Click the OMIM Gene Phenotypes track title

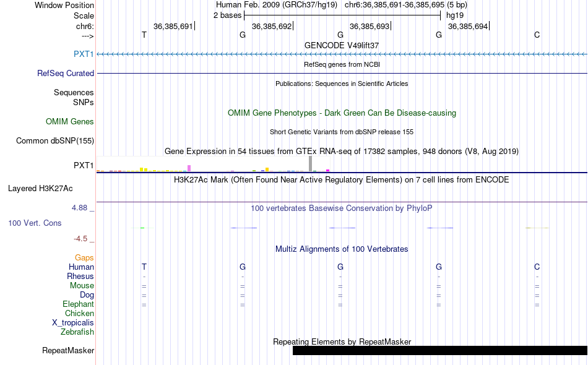(x=342, y=113)
